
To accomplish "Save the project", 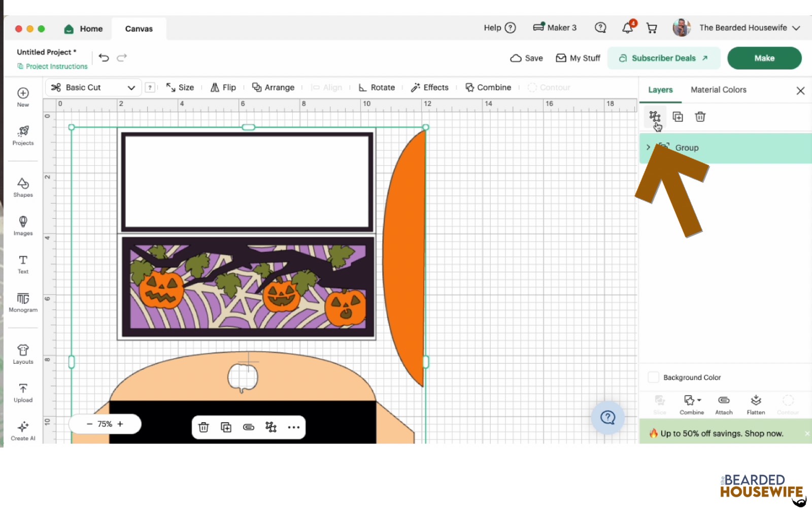I will 527,58.
